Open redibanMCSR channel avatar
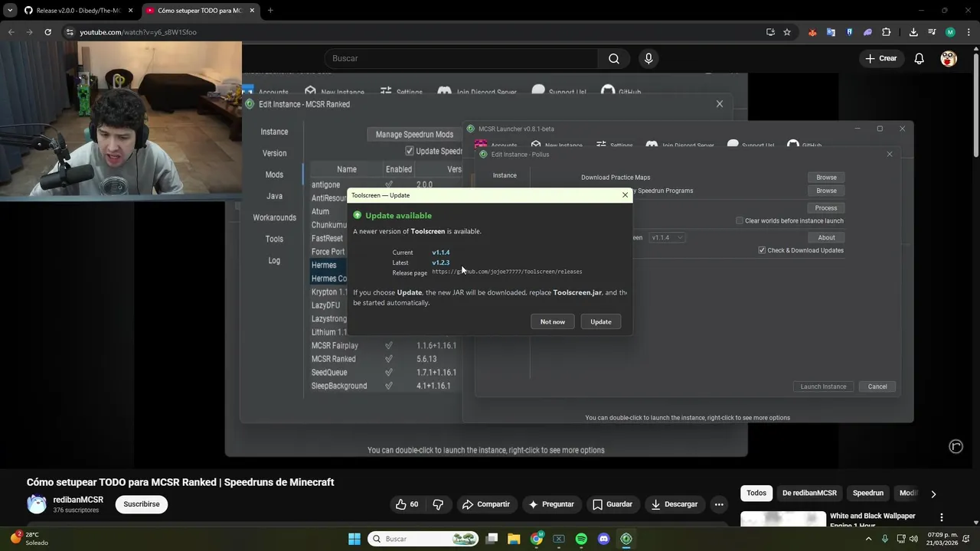 click(x=37, y=504)
